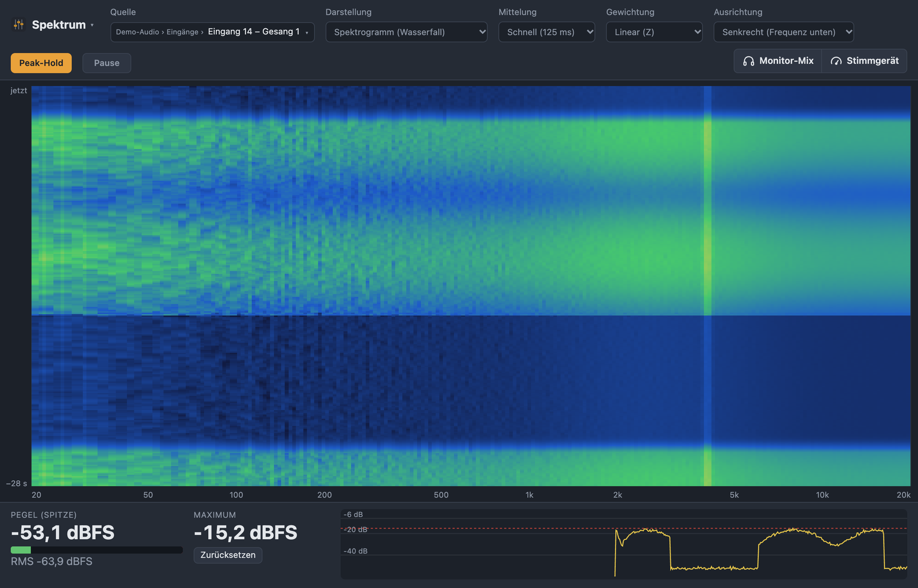918x588 pixels.
Task: Expand the Darstellung dropdown Spektrogramm (Wasserfall)
Action: click(406, 32)
